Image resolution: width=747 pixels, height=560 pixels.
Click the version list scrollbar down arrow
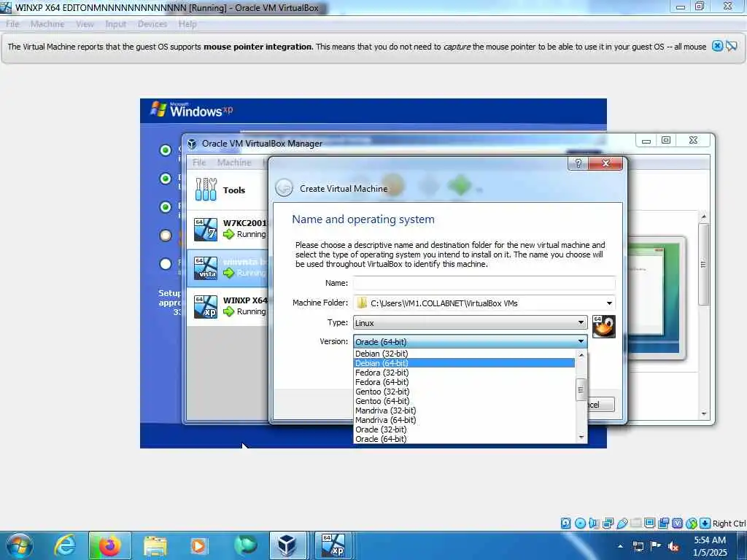pos(581,437)
